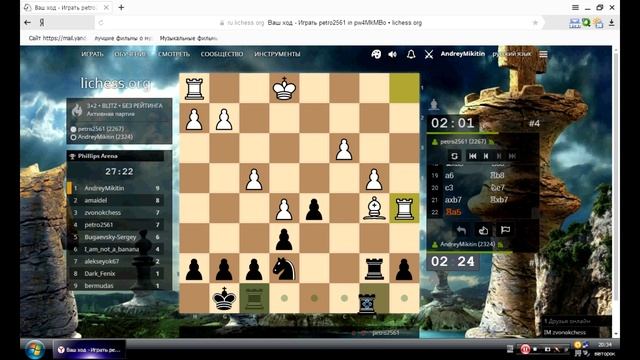
Task: Open the board theme palette icon
Action: (x=376, y=54)
